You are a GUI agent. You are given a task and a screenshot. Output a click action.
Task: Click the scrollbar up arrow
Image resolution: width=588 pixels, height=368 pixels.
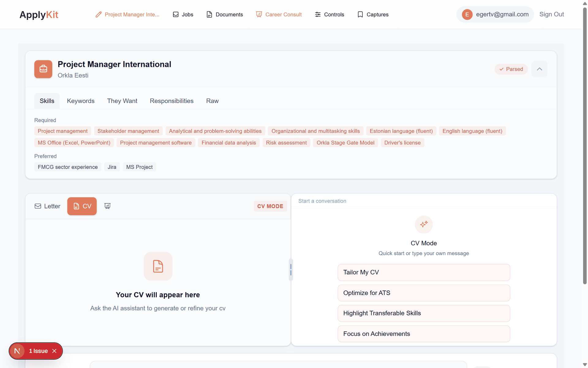point(585,3)
